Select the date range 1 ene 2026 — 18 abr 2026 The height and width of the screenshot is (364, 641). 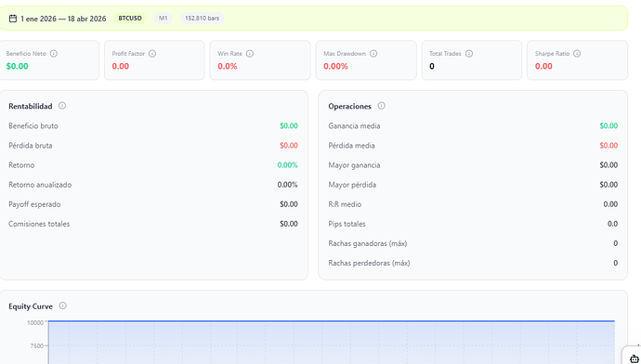tap(63, 19)
